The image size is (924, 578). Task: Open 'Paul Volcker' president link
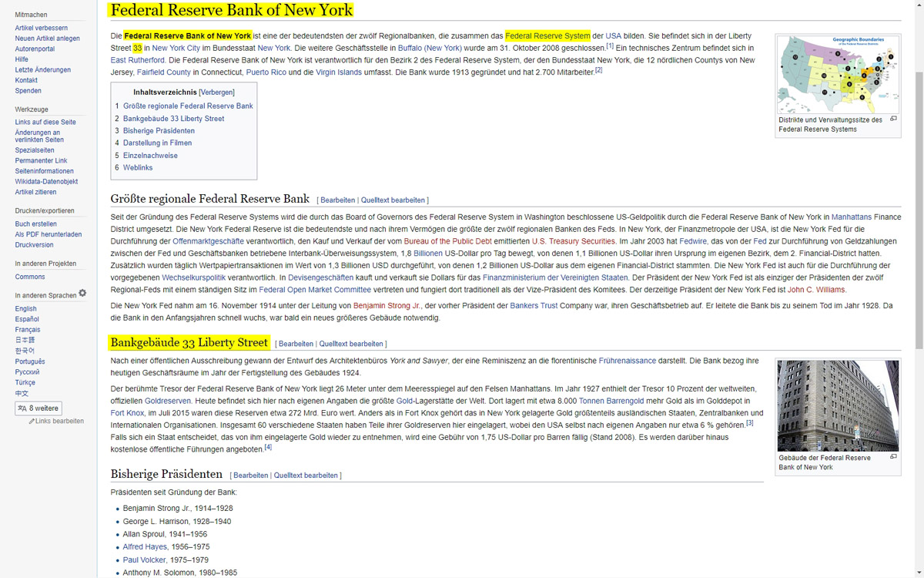point(144,560)
